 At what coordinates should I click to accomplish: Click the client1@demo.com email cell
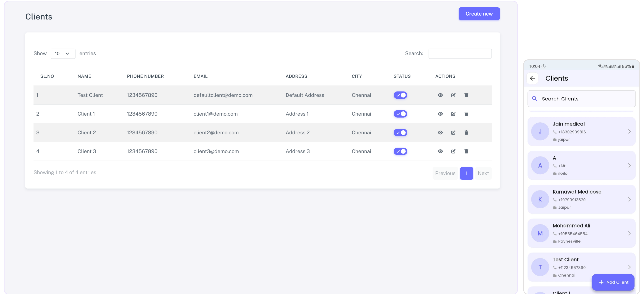pos(216,114)
